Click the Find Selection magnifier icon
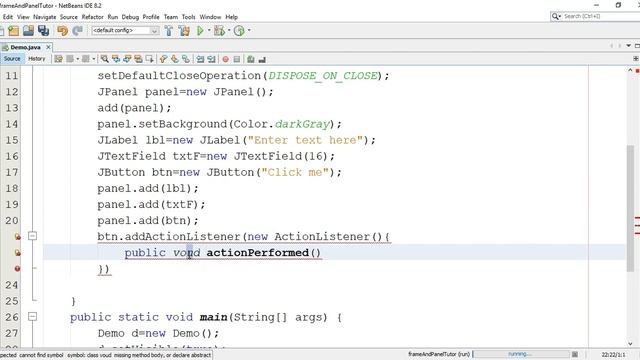This screenshot has width=640, height=360. [104, 59]
